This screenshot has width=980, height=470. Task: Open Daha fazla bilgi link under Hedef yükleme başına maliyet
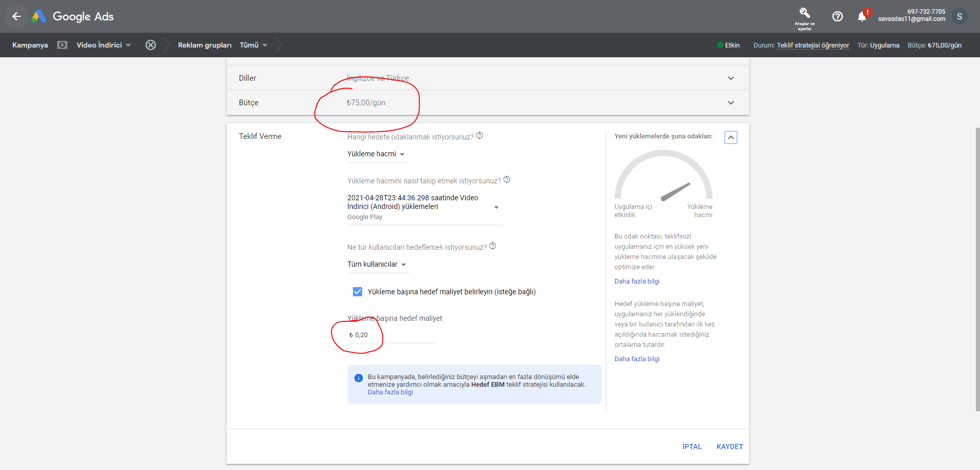point(637,359)
